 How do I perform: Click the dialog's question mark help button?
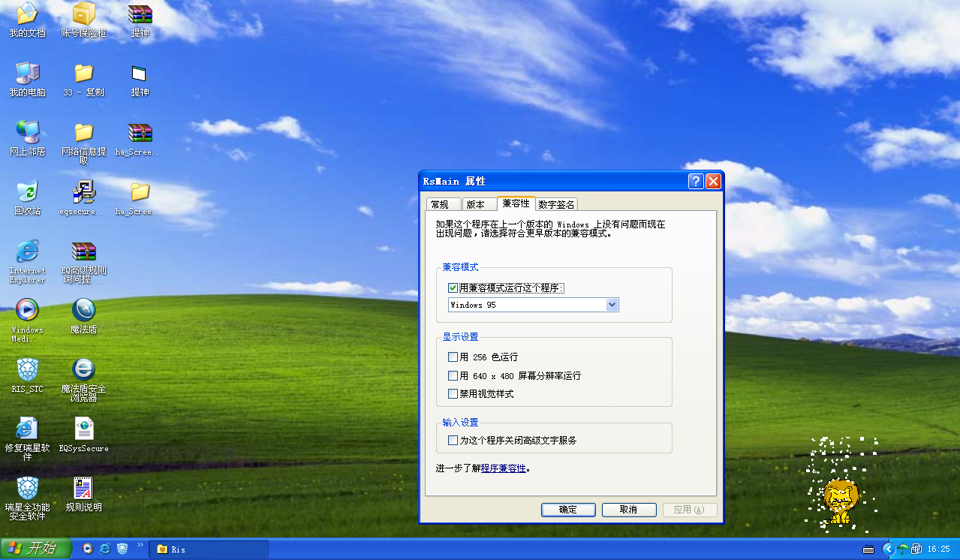coord(696,181)
